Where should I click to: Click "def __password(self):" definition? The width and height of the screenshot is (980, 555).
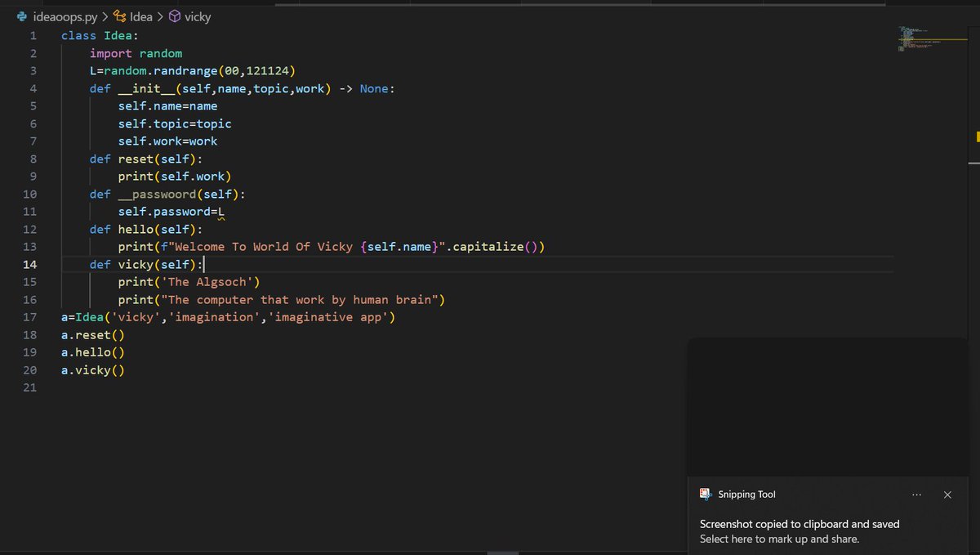tap(167, 194)
